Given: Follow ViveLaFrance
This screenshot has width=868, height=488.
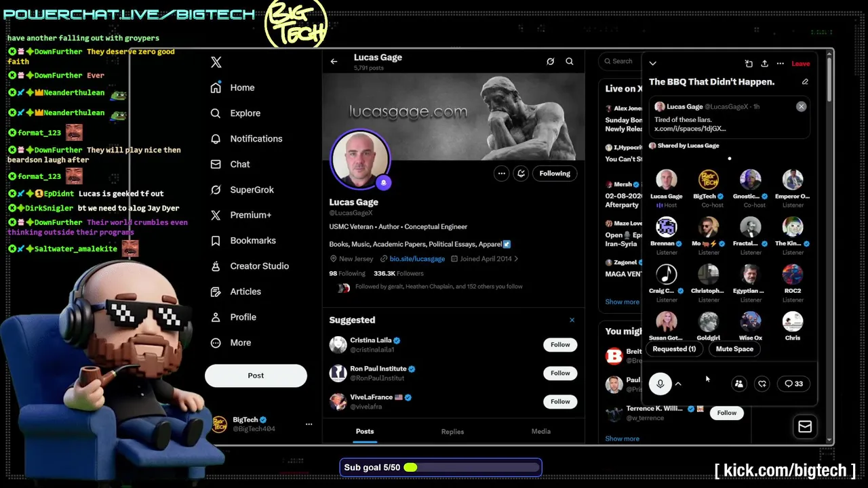Looking at the screenshot, I should coord(560,402).
